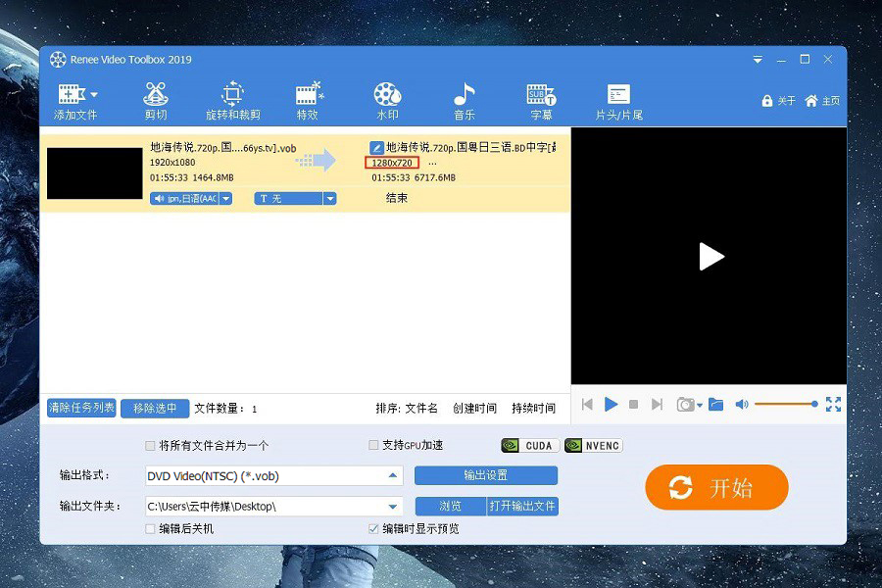Click the Renee Video Toolbox film reel logo

tap(58, 59)
